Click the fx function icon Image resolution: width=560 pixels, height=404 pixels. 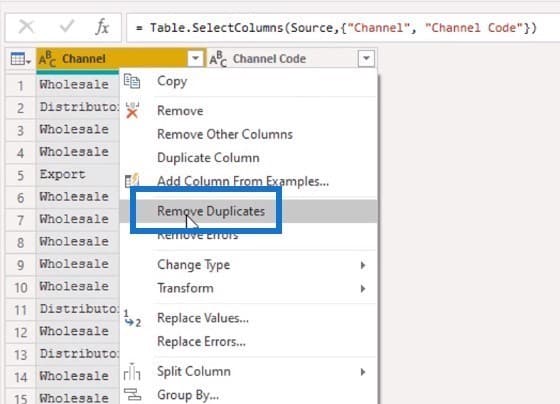(102, 27)
